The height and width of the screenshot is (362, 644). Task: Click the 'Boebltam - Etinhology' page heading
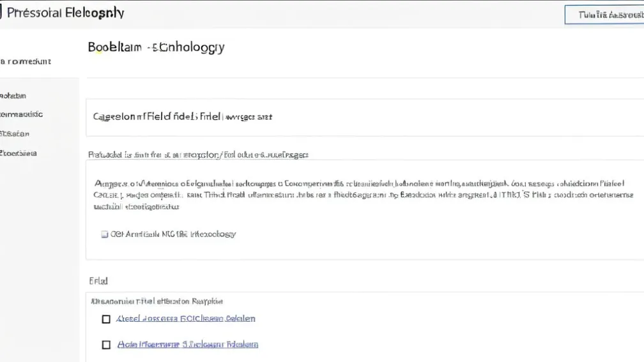coord(156,47)
